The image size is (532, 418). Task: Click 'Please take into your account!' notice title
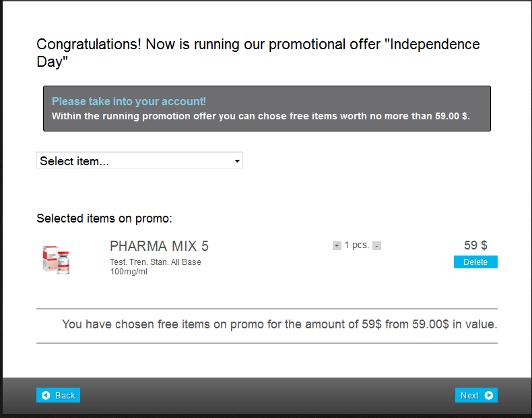point(129,102)
